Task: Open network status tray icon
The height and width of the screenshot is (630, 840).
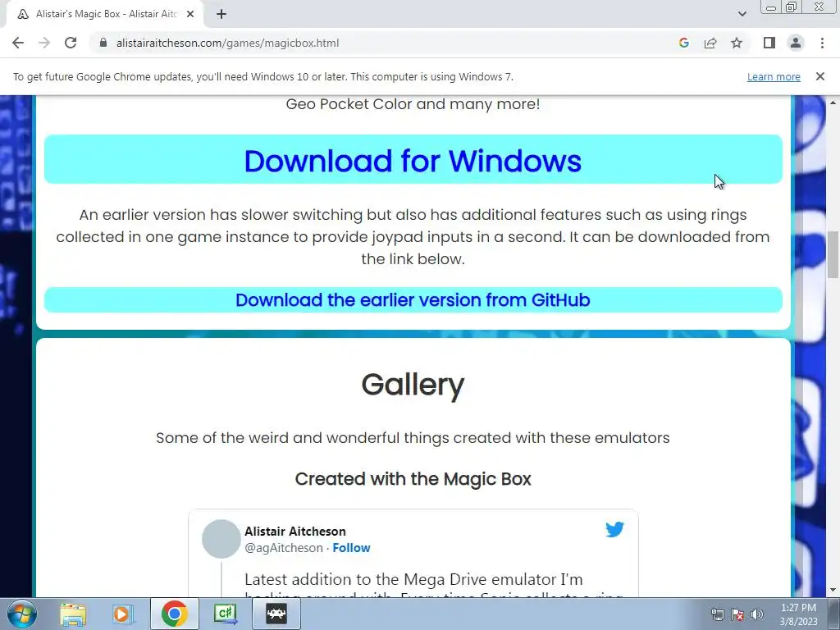Action: 717,615
